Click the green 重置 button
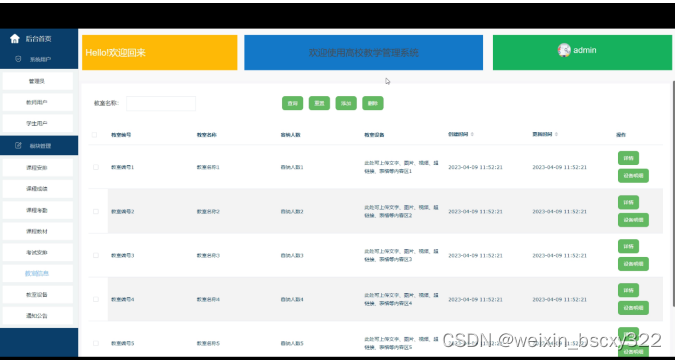This screenshot has width=676, height=360. tap(319, 103)
